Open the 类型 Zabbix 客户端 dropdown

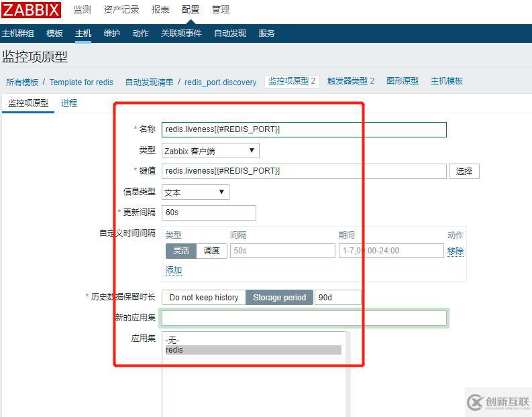click(x=211, y=151)
